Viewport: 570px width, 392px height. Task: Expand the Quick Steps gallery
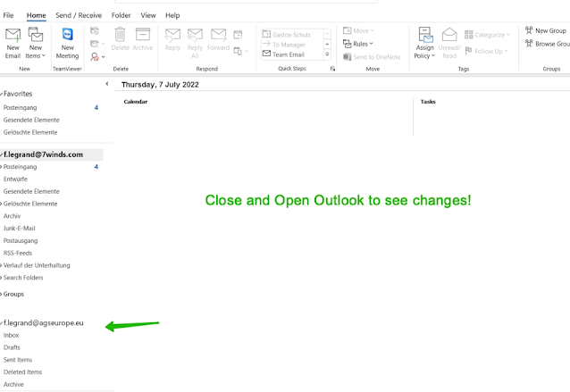[327, 54]
